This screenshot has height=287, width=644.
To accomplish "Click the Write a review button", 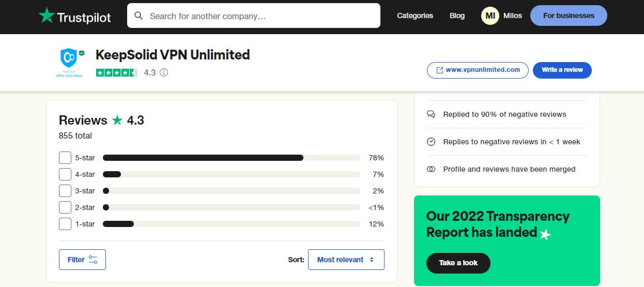I will coord(562,70).
